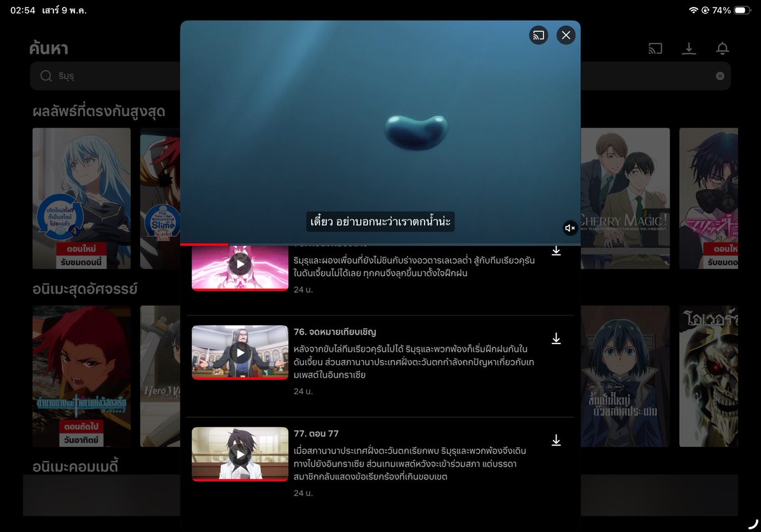
Task: Seek on the preview video progress bar
Action: [380, 244]
